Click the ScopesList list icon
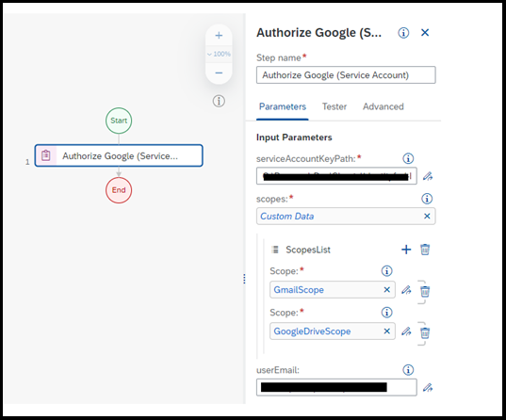 click(x=275, y=250)
